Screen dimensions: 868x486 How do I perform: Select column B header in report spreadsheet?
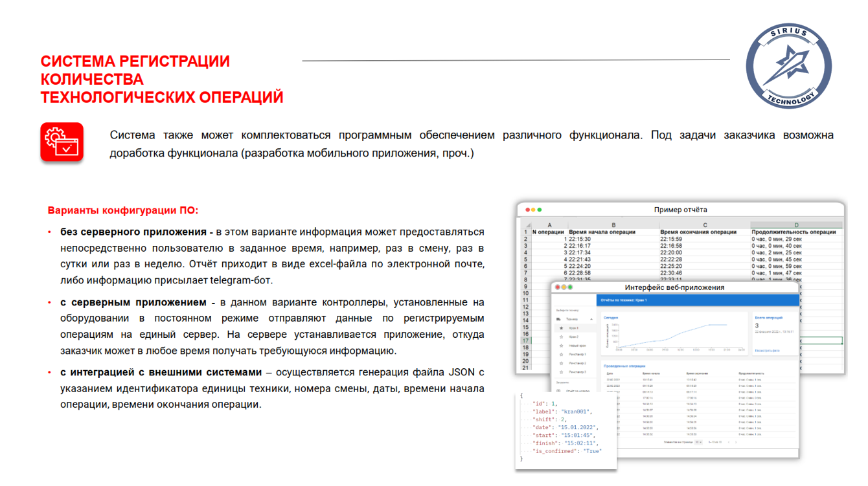click(x=613, y=225)
